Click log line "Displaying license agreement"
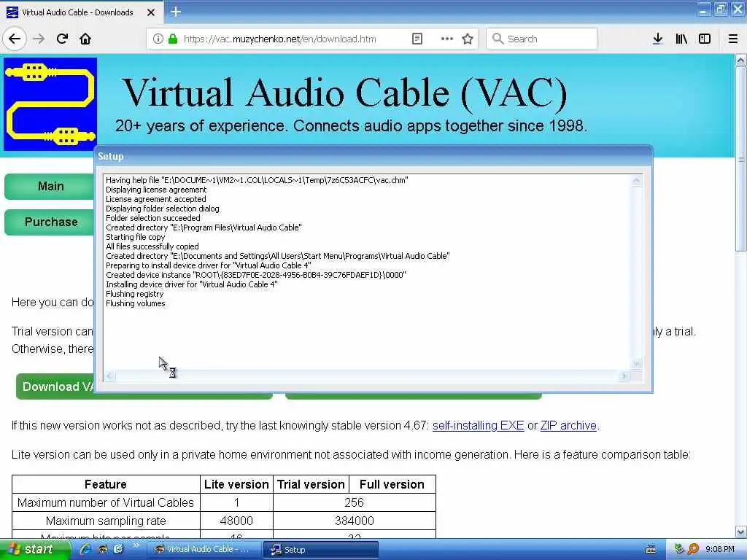 (x=156, y=190)
